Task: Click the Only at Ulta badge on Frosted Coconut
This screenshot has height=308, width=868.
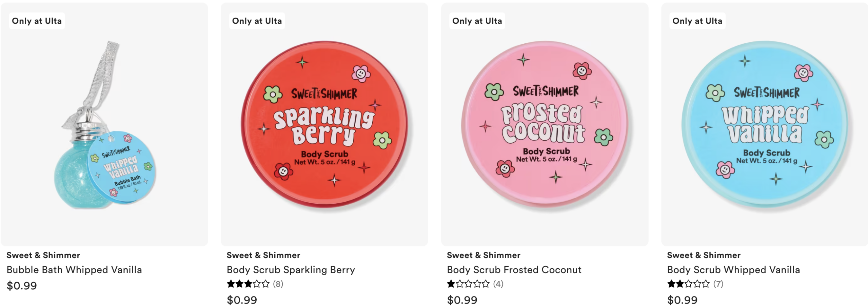Action: tap(477, 21)
